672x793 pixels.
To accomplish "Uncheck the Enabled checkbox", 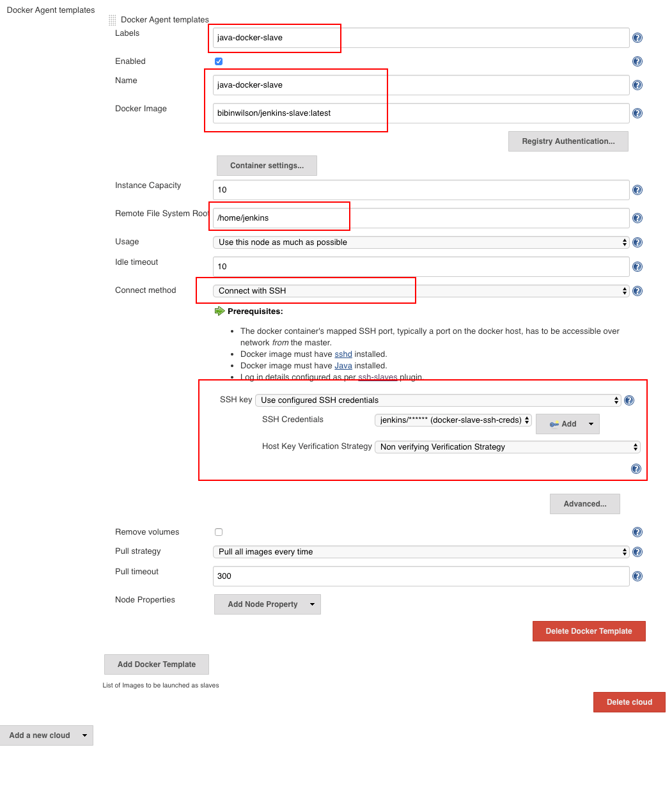I will coord(219,61).
